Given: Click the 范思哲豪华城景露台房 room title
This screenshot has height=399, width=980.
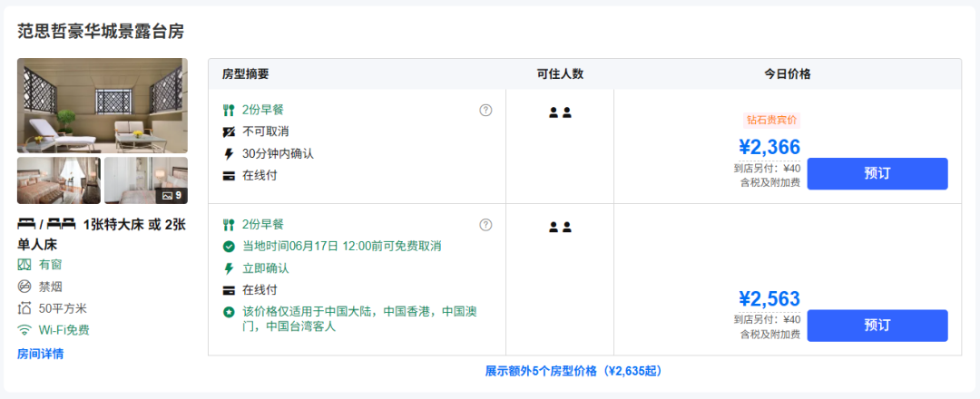Looking at the screenshot, I should (101, 31).
